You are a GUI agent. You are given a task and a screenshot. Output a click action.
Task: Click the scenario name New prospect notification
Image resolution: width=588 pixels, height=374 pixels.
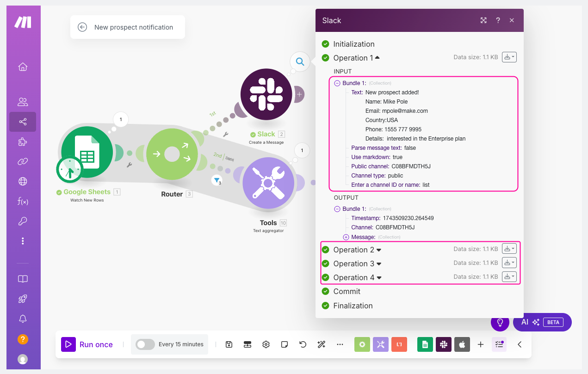pyautogui.click(x=134, y=27)
